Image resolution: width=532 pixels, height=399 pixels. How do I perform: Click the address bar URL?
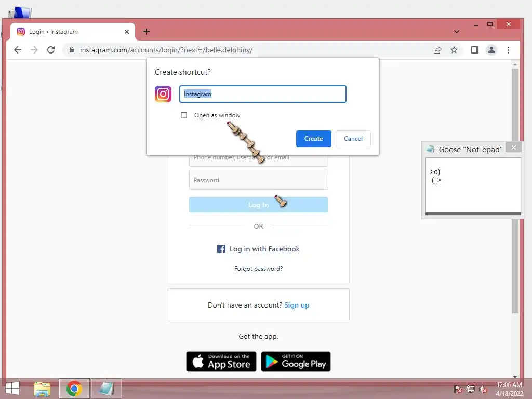coord(166,50)
